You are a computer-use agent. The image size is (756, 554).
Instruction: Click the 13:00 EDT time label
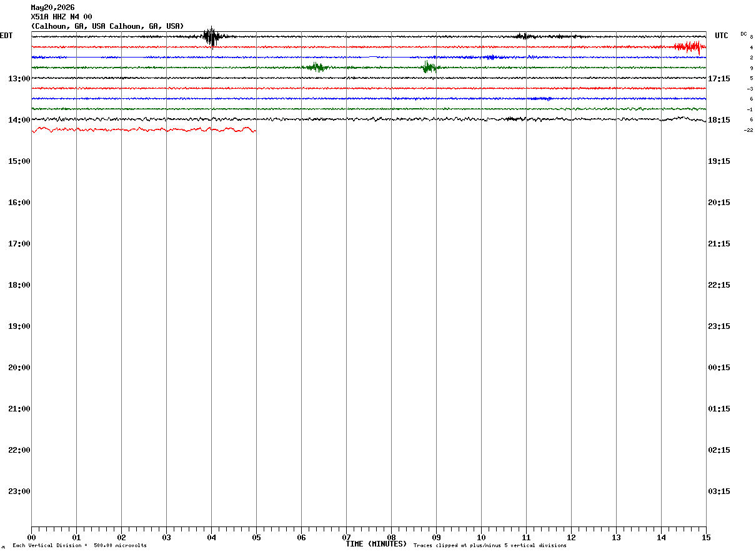[x=19, y=79]
